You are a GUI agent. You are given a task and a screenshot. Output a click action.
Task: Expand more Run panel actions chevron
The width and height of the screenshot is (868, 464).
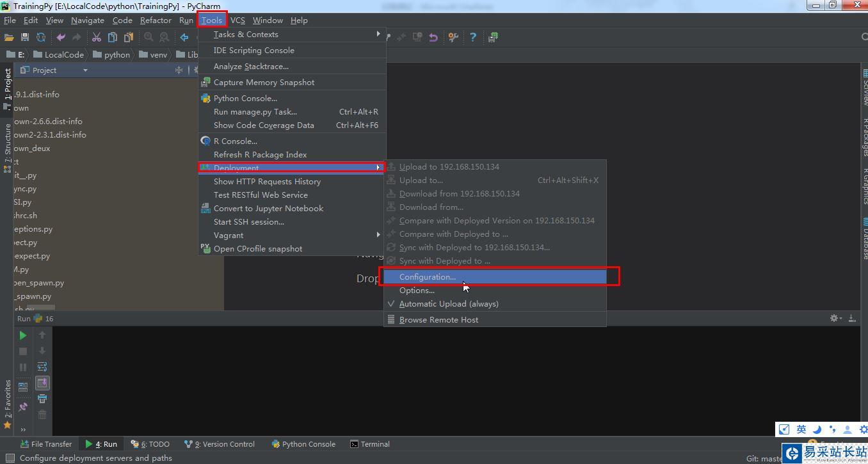pos(23,429)
